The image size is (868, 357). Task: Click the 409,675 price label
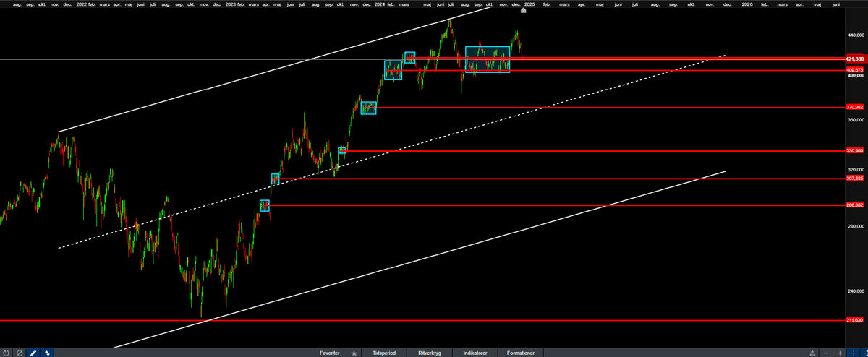[x=856, y=70]
